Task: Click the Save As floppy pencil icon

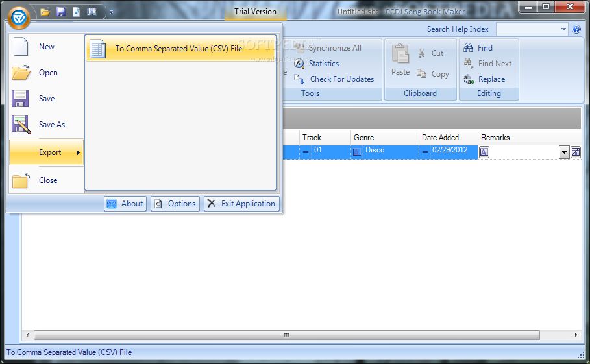Action: point(21,125)
